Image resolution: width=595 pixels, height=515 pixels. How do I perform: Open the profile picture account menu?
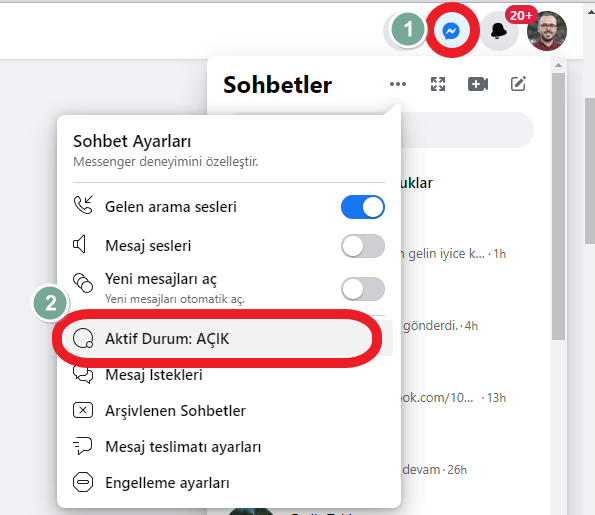[547, 31]
